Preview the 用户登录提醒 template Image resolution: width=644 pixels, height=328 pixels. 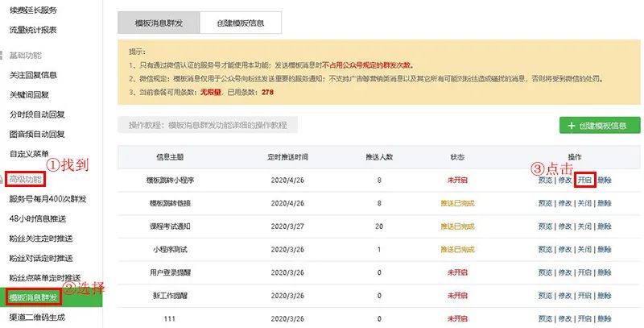point(545,272)
